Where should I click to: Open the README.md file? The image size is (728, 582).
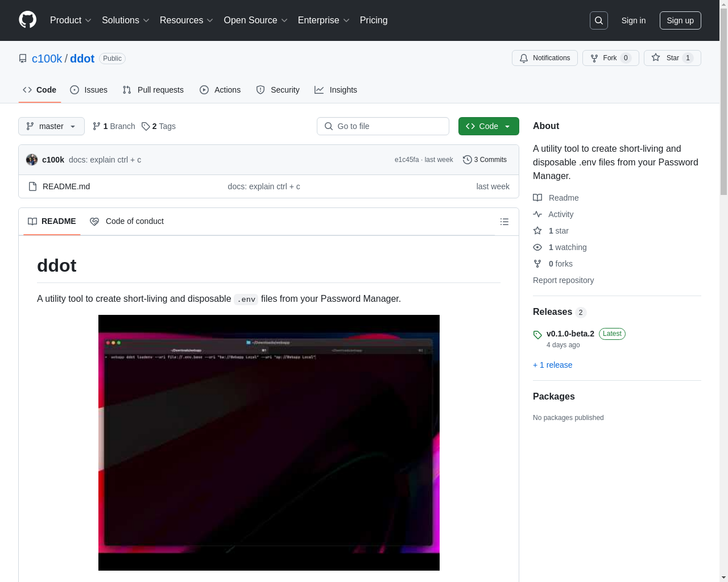[66, 186]
